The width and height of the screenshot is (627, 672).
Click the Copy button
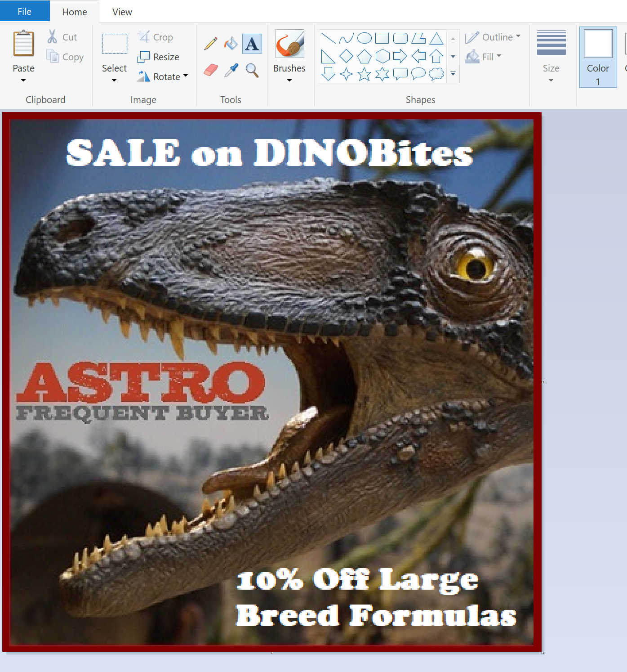65,57
